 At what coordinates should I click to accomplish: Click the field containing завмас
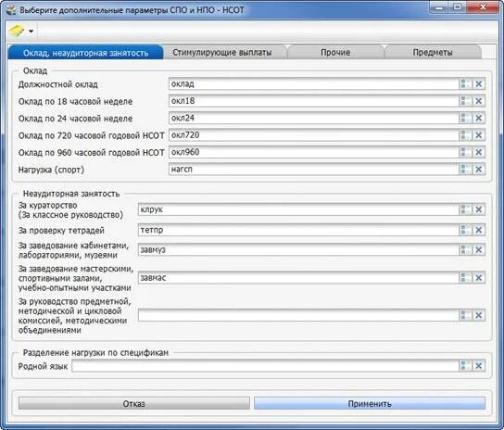point(298,278)
